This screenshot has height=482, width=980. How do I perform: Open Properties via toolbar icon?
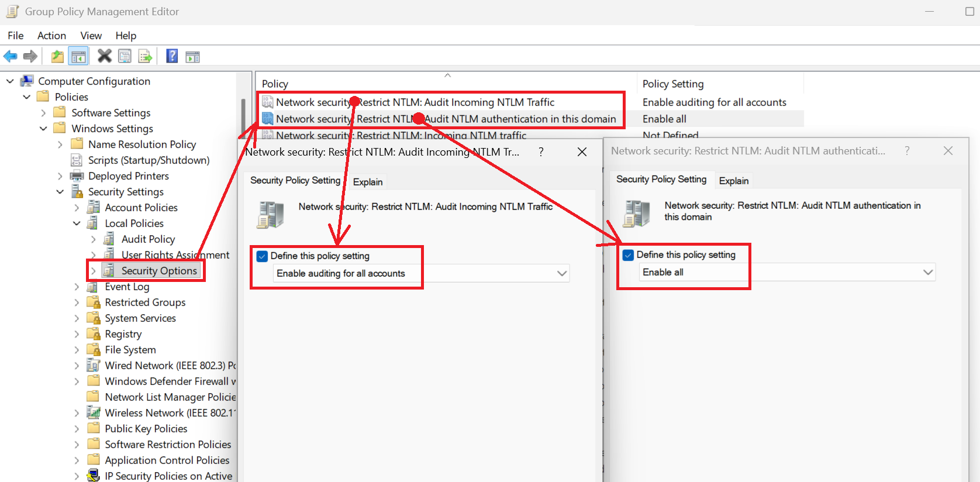(125, 56)
